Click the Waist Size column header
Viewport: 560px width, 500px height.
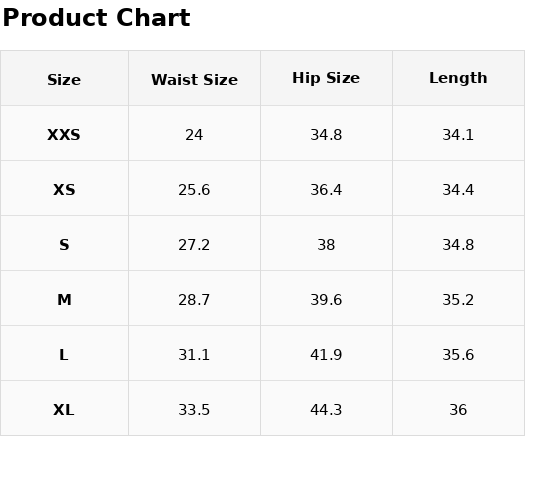tap(195, 78)
